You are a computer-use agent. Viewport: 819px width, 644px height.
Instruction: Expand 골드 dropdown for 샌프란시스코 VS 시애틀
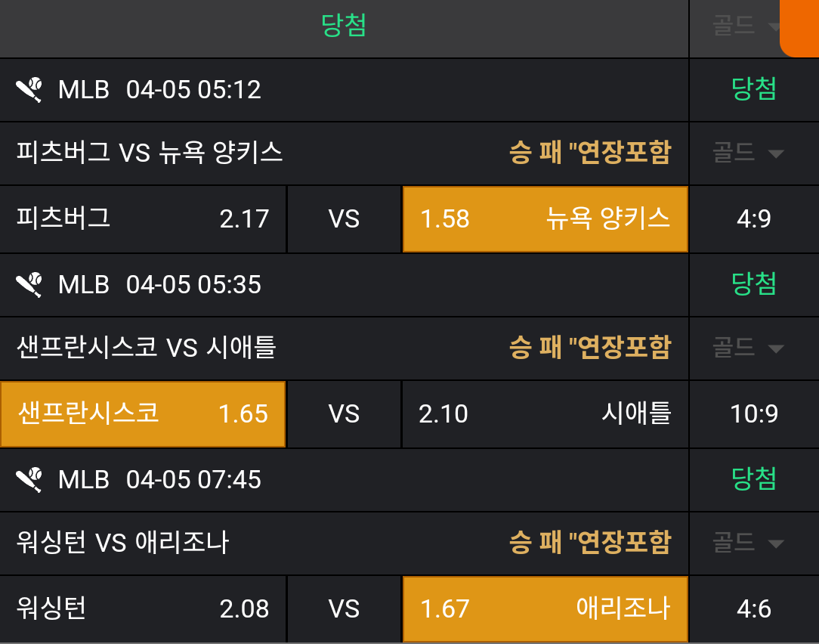748,348
